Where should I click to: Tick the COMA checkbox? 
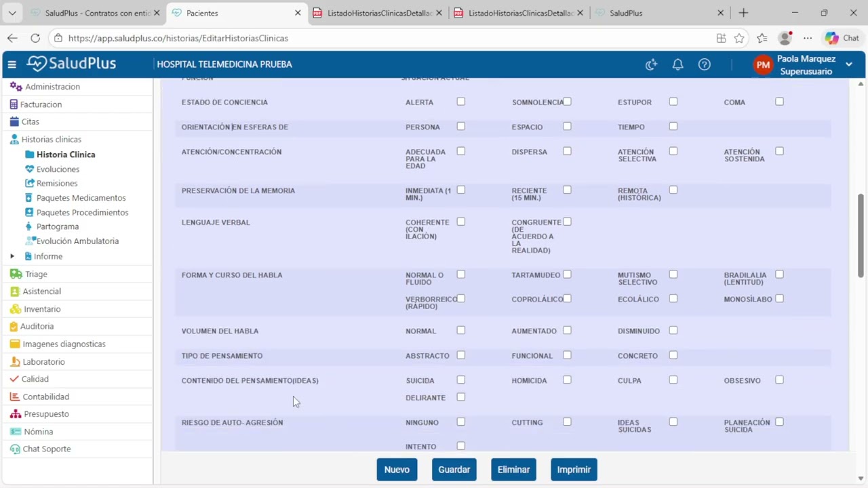(779, 102)
